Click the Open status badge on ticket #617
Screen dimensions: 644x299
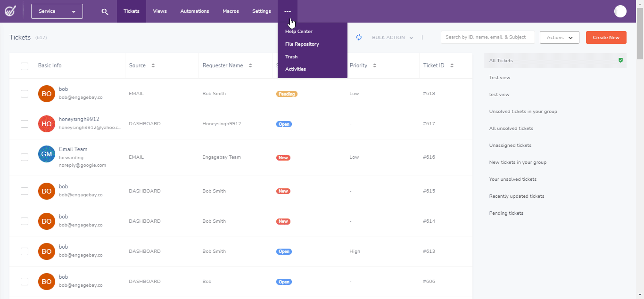(284, 124)
